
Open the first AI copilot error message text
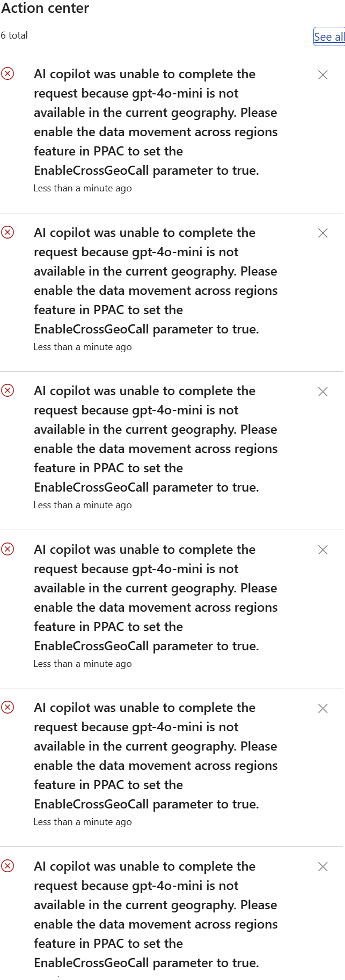pyautogui.click(x=155, y=122)
